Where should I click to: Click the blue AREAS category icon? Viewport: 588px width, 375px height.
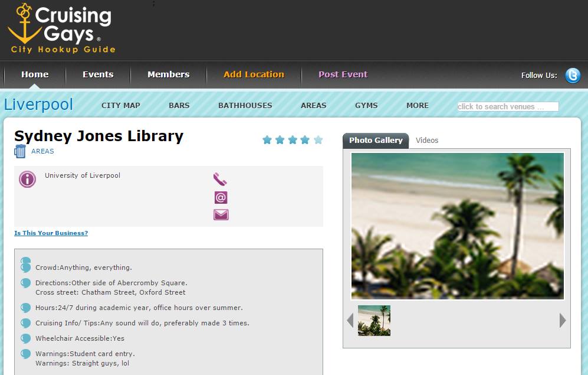coord(20,151)
